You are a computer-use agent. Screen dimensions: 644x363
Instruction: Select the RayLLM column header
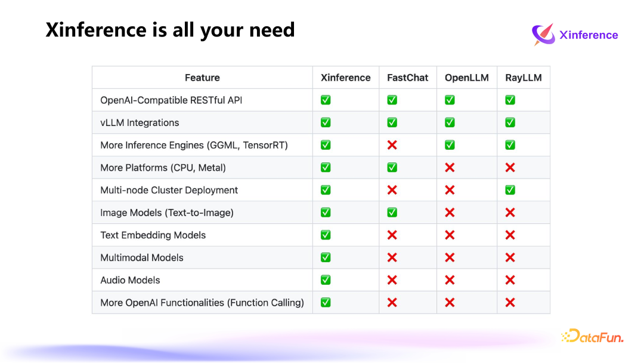[523, 78]
